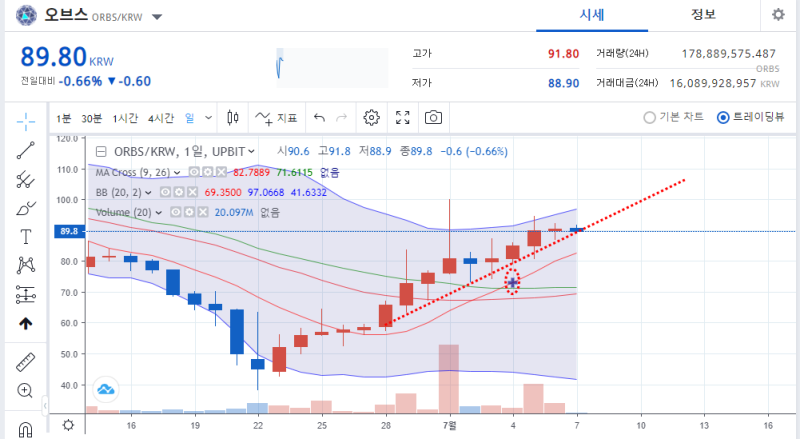
Task: Switch to the 시세 tab
Action: [x=592, y=15]
